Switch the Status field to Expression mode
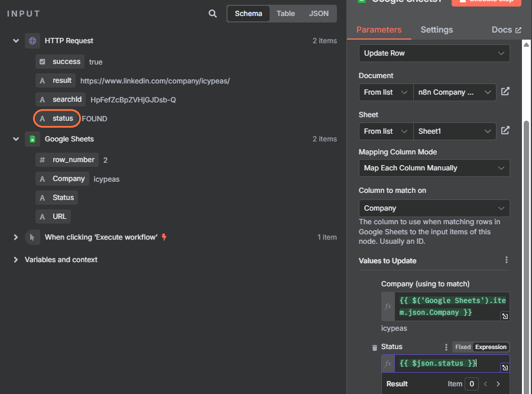 tap(491, 347)
